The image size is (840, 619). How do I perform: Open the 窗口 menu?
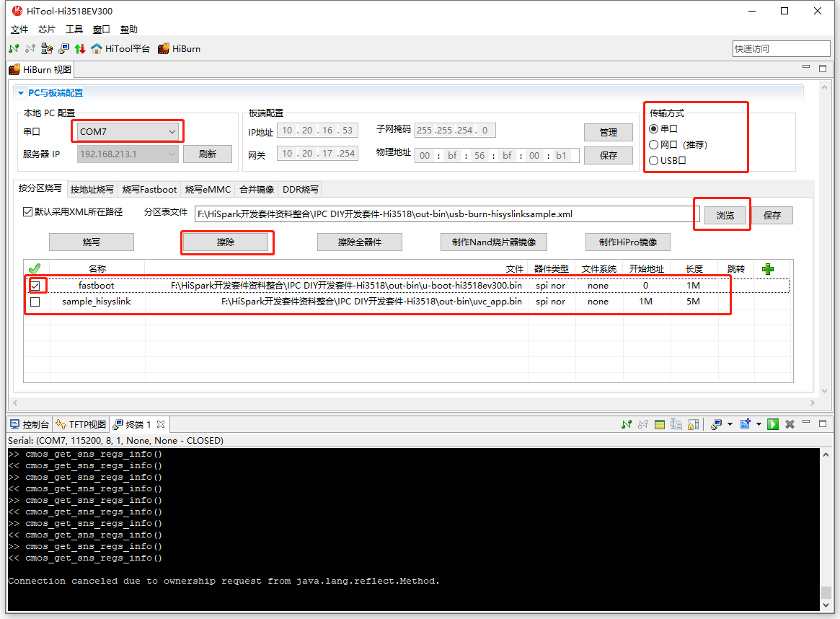tap(101, 30)
